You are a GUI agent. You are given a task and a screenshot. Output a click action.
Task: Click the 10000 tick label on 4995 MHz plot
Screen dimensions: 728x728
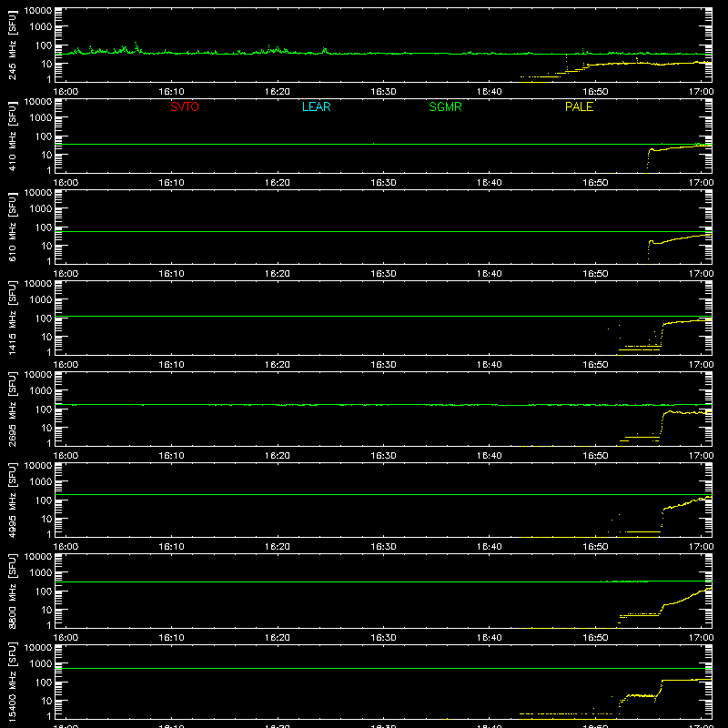38,466
